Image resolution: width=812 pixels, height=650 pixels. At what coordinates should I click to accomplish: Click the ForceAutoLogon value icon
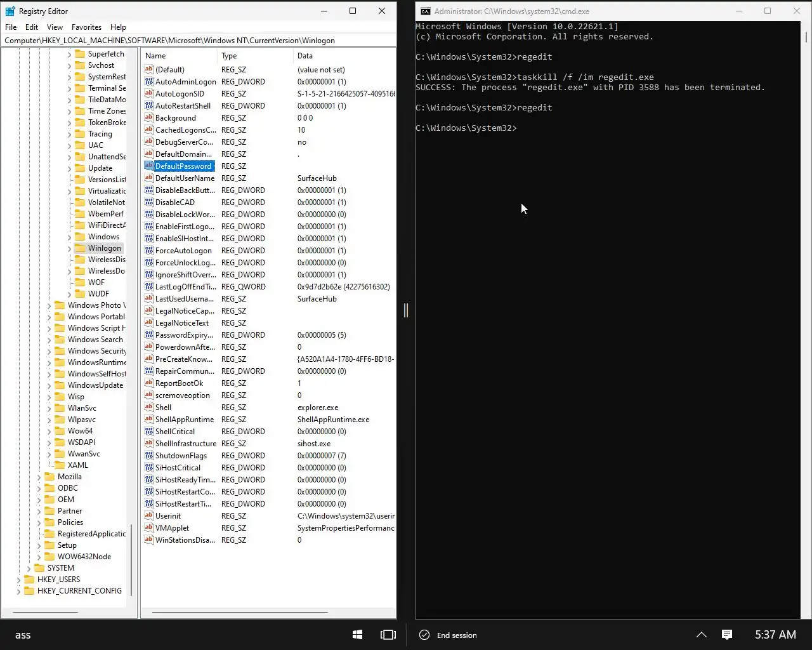pyautogui.click(x=149, y=250)
